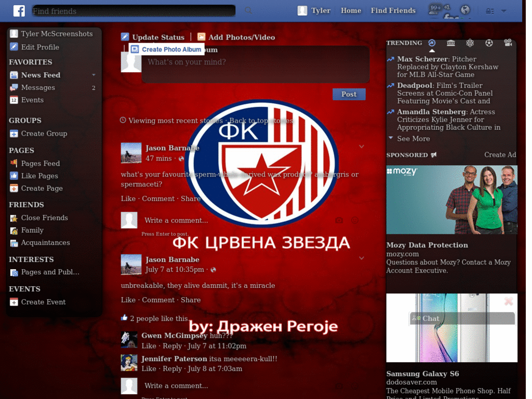This screenshot has height=399, width=532.
Task: Share the unbreakable miracle post
Action: point(191,300)
